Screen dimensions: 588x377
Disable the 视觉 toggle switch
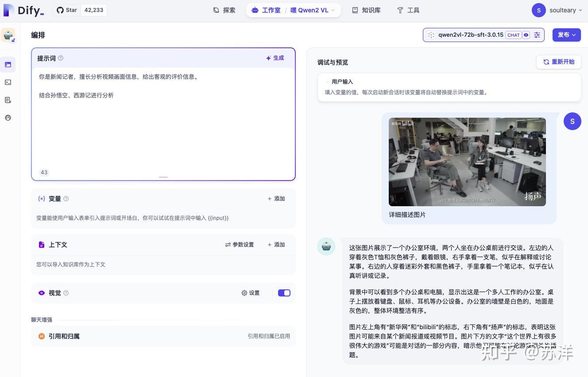(x=284, y=293)
